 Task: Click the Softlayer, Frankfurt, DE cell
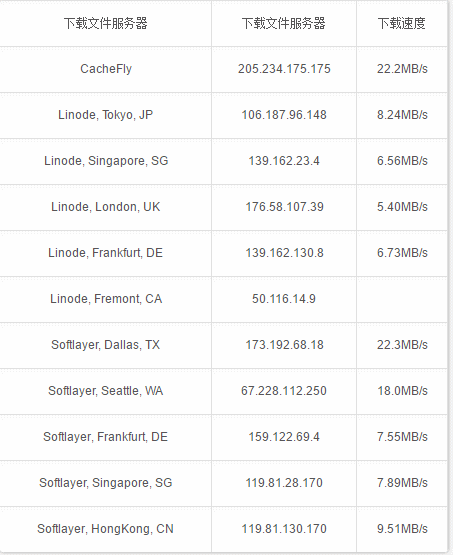(x=105, y=437)
